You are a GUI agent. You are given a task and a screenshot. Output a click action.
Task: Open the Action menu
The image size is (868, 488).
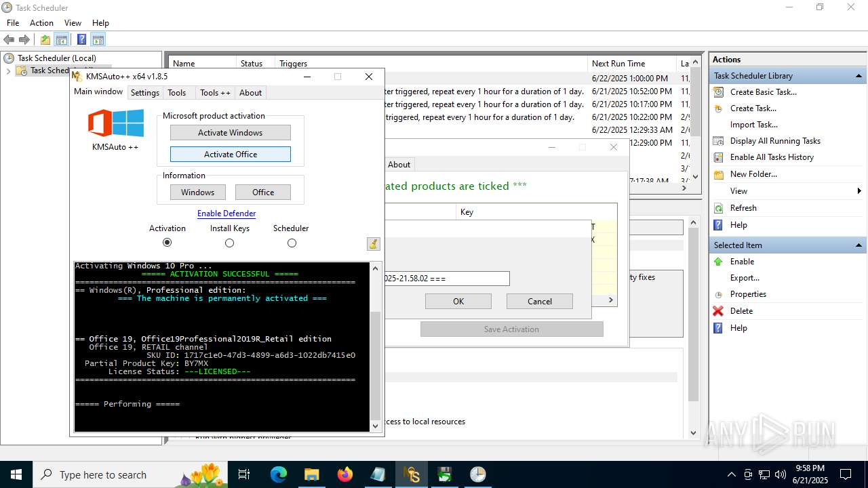[x=41, y=23]
